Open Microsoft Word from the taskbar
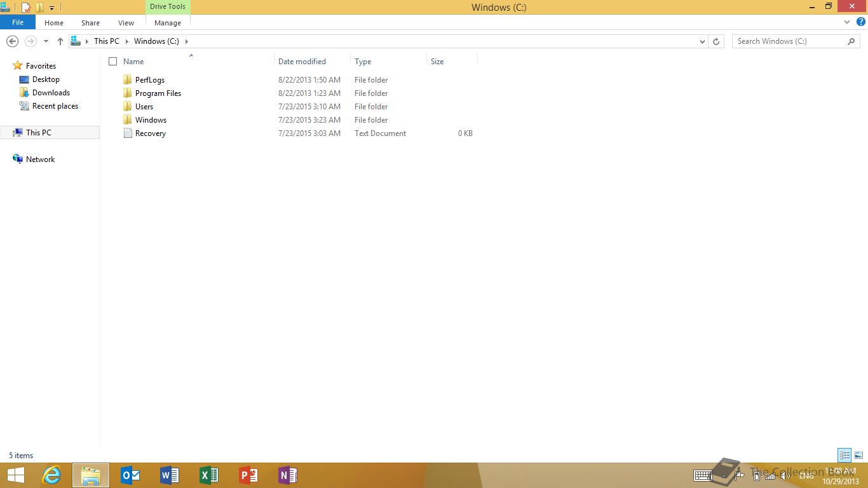 coord(169,475)
